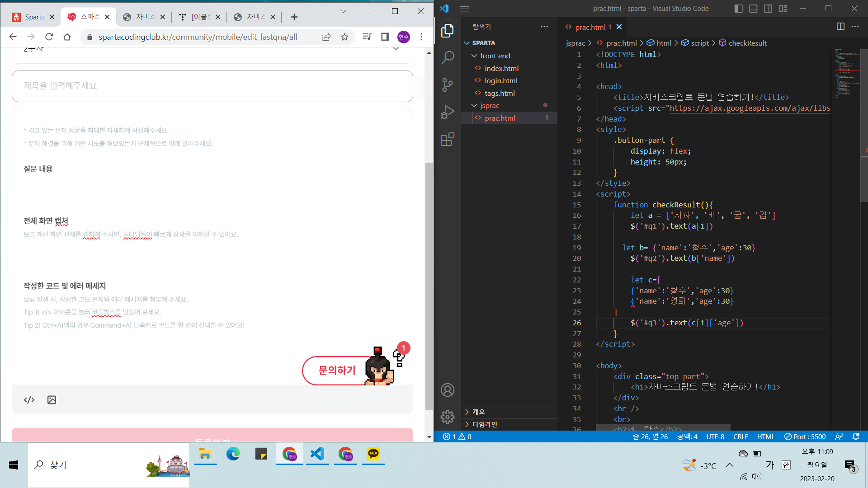Screen dimensions: 868x488
Task: Go to Chrome home page
Action: point(67,37)
